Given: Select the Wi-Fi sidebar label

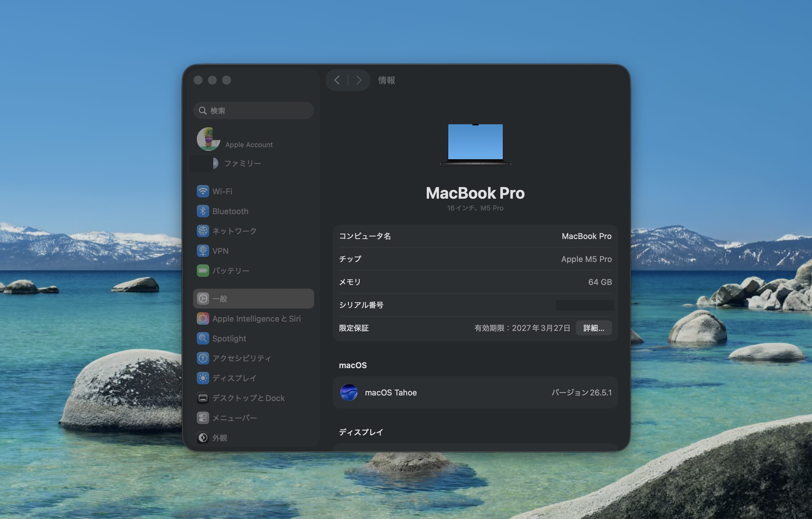Looking at the screenshot, I should (x=222, y=192).
